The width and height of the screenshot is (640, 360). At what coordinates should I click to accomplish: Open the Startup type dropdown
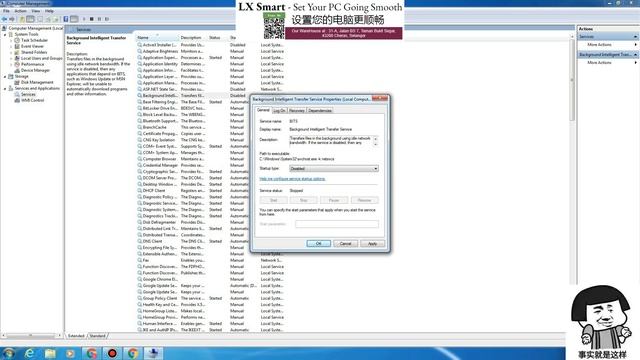click(334, 169)
